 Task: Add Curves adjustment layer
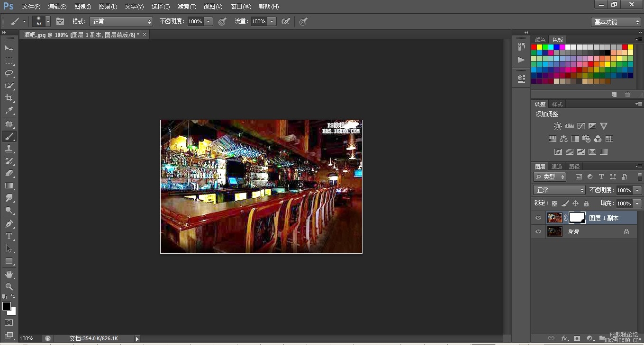(581, 126)
